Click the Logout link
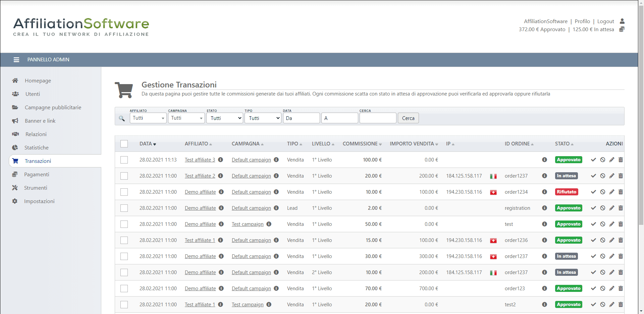This screenshot has height=314, width=644. pyautogui.click(x=605, y=21)
